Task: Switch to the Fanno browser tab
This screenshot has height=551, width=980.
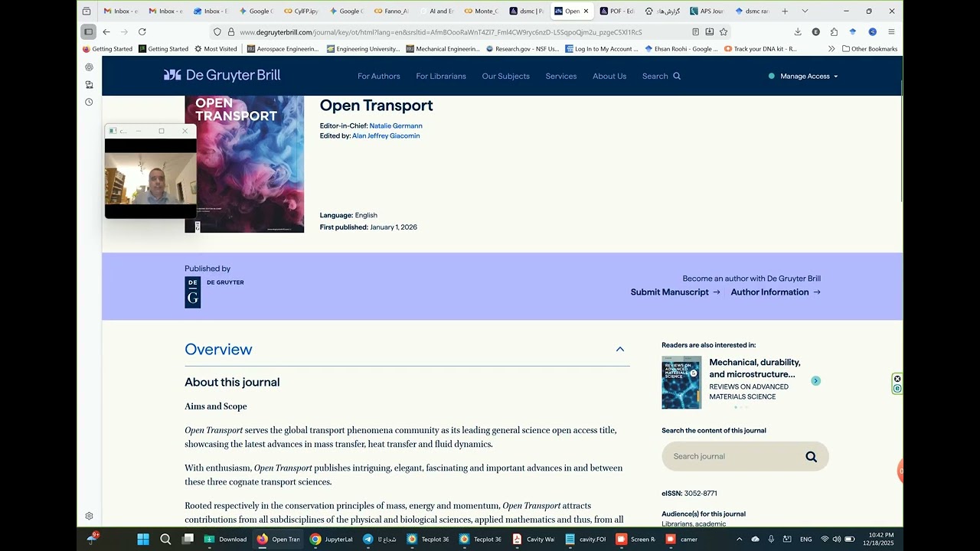Action: pyautogui.click(x=390, y=11)
